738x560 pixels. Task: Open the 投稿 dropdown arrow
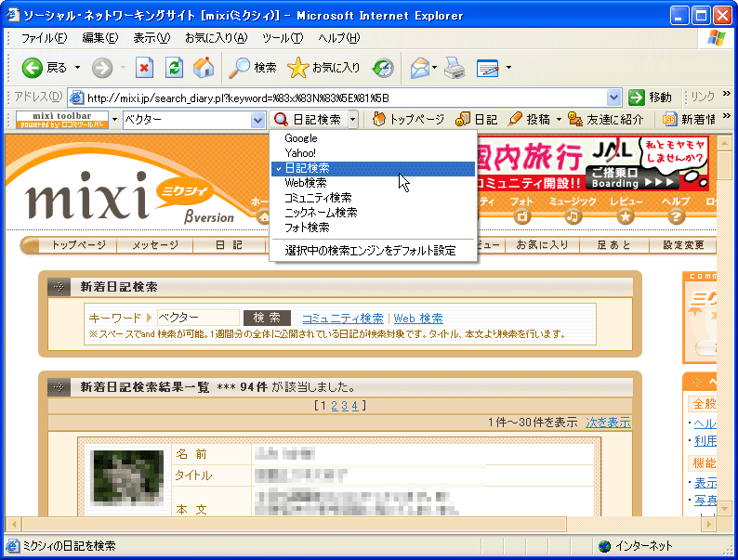point(560,120)
